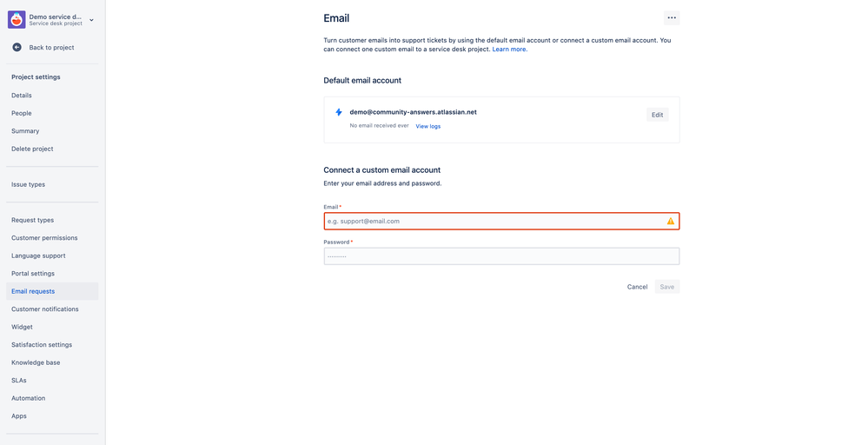Image resolution: width=868 pixels, height=445 pixels.
Task: Expand the project switcher chevron
Action: tap(91, 20)
